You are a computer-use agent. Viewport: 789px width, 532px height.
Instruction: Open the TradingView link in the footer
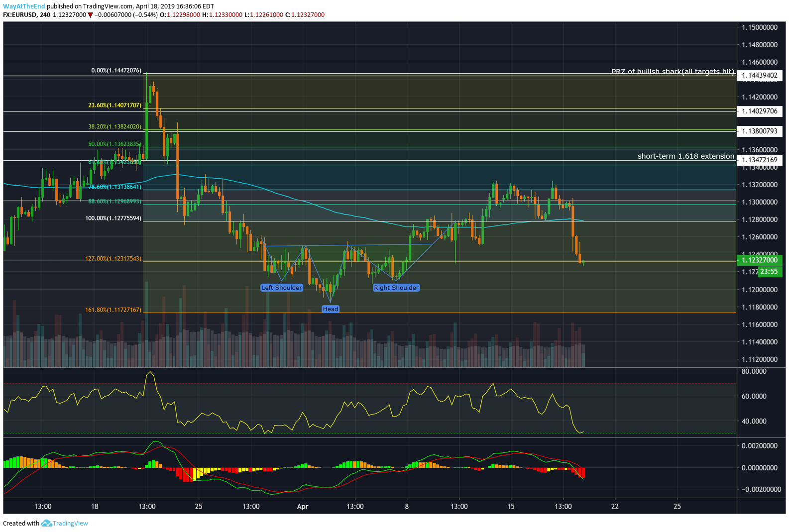click(x=70, y=523)
